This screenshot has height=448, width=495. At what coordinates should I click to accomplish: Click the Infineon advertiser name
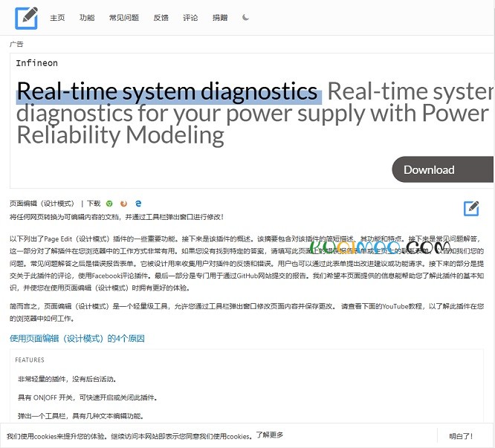click(36, 64)
